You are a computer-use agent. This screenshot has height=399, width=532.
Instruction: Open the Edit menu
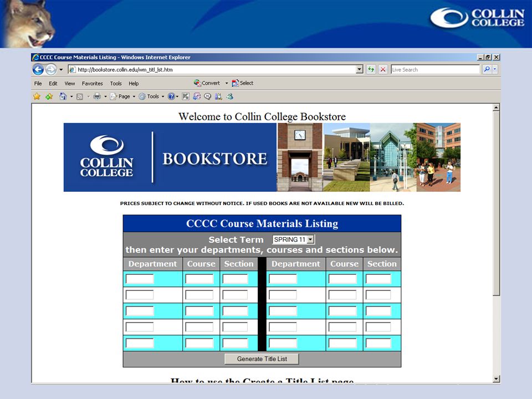[53, 84]
